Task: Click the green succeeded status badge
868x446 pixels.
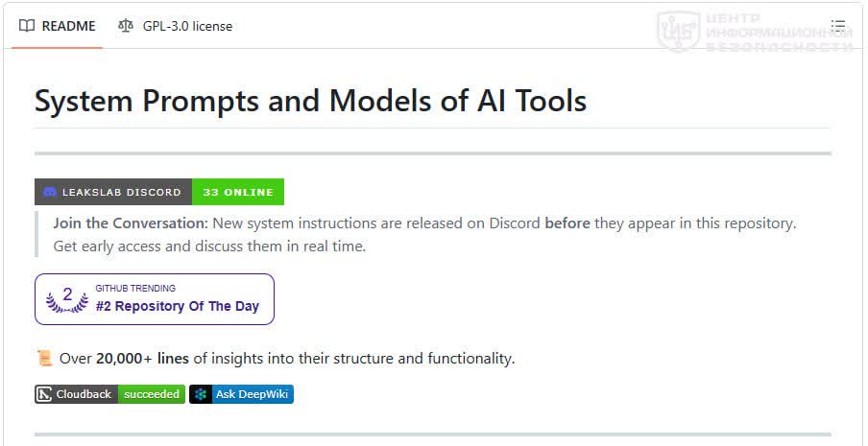Action: (x=152, y=394)
